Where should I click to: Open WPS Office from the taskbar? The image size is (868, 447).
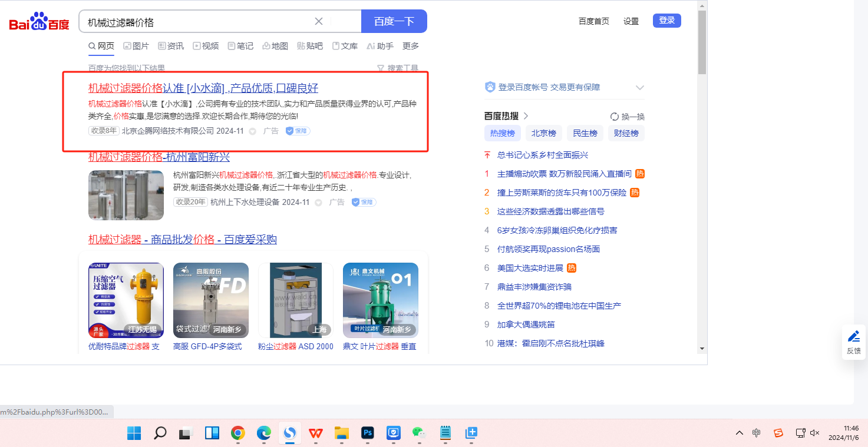(316, 433)
